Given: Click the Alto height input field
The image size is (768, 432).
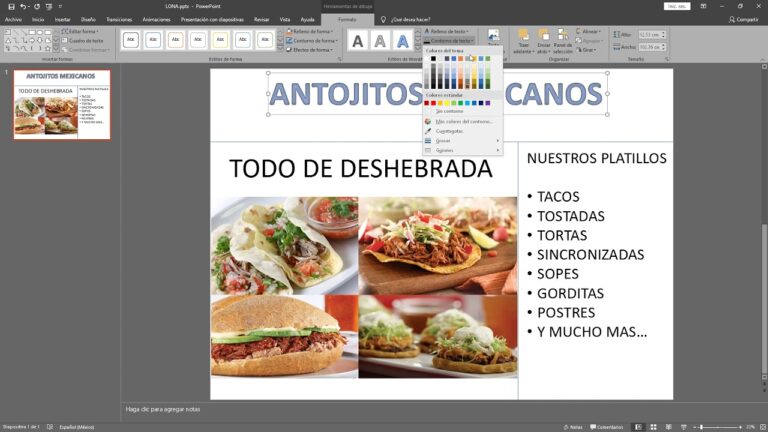Looking at the screenshot, I should [x=649, y=35].
